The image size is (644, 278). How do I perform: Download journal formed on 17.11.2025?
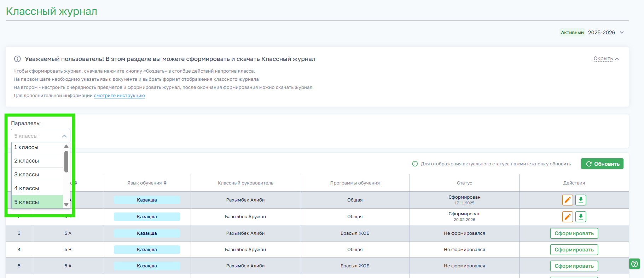[580, 200]
